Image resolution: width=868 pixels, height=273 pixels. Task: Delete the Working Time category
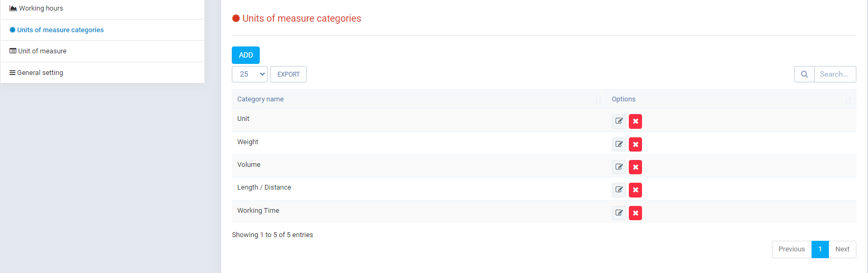pyautogui.click(x=635, y=213)
